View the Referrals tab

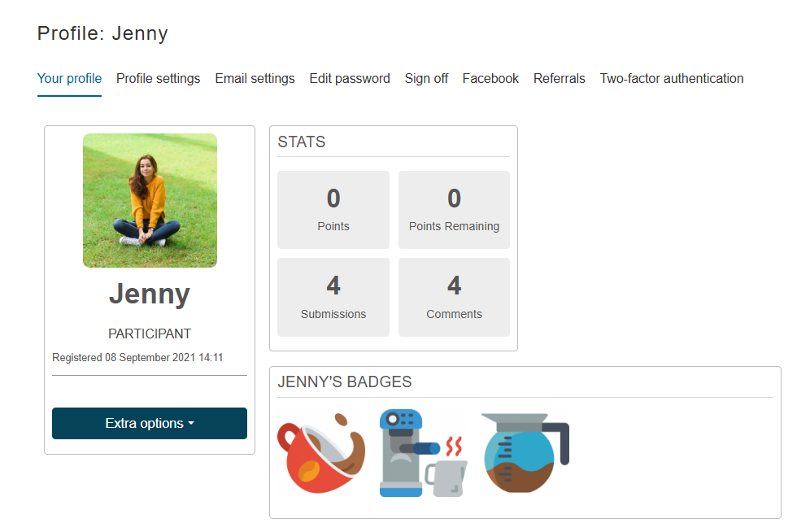(559, 79)
